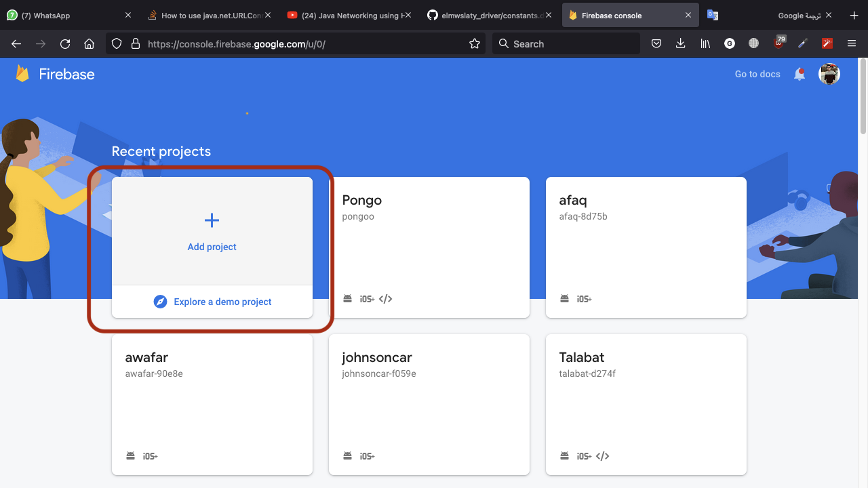Close the Firebase console tab
This screenshot has width=868, height=488.
tap(688, 16)
